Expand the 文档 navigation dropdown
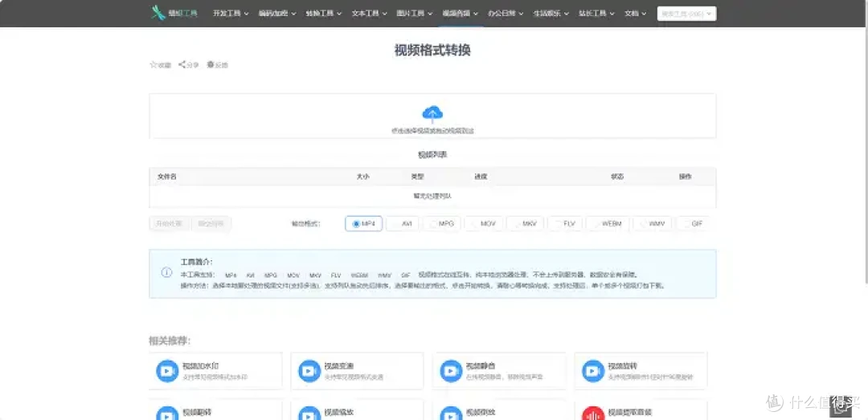The image size is (868, 420). tap(636, 14)
